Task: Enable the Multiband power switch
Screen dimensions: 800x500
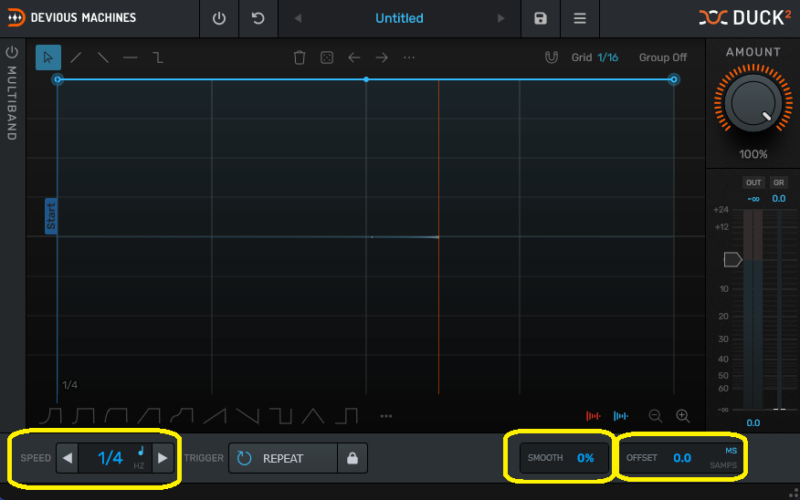Action: (12, 52)
